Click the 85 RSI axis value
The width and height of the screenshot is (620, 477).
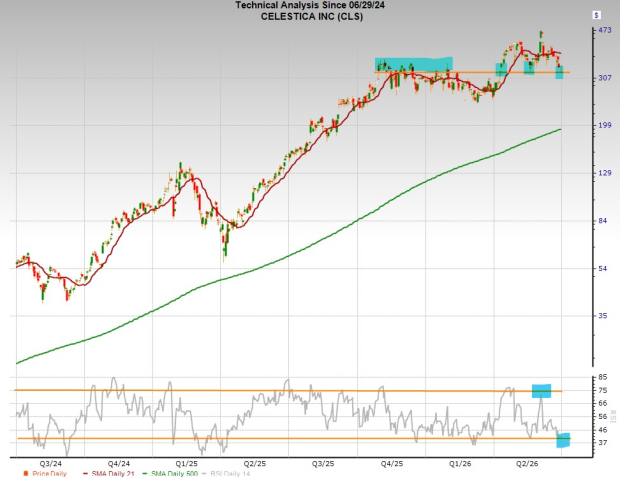[x=603, y=377]
